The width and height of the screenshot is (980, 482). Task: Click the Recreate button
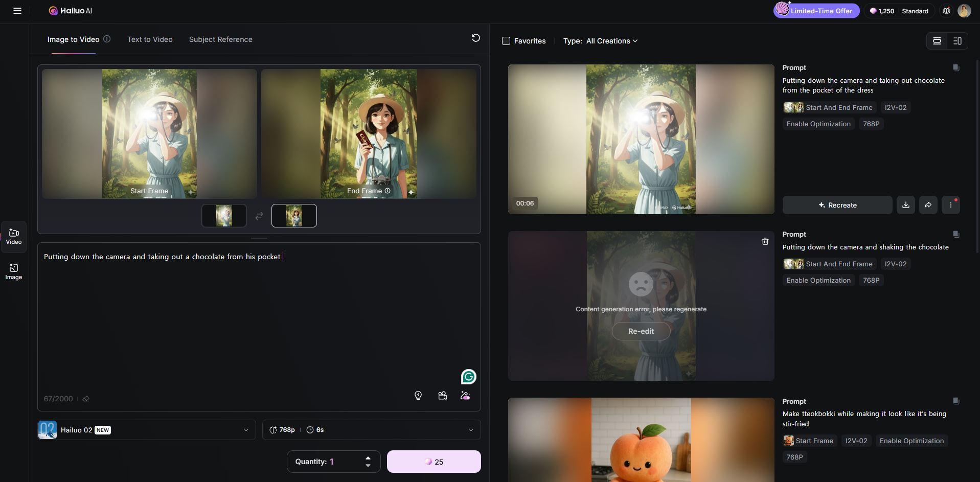837,205
